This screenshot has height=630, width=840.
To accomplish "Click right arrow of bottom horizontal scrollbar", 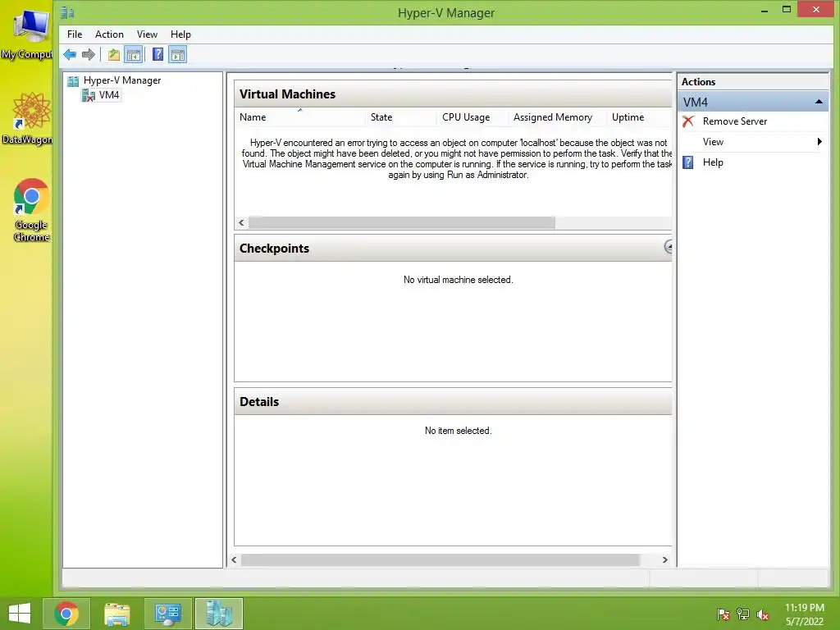I will tap(664, 559).
